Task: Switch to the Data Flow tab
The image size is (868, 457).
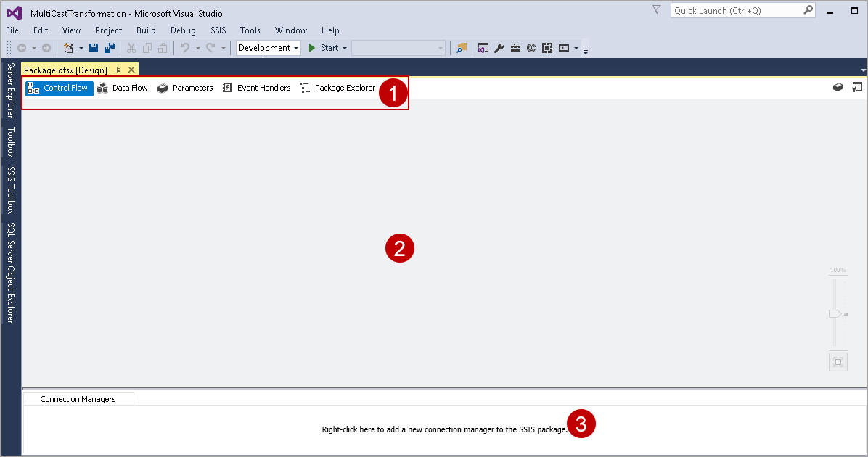Action: 123,88
